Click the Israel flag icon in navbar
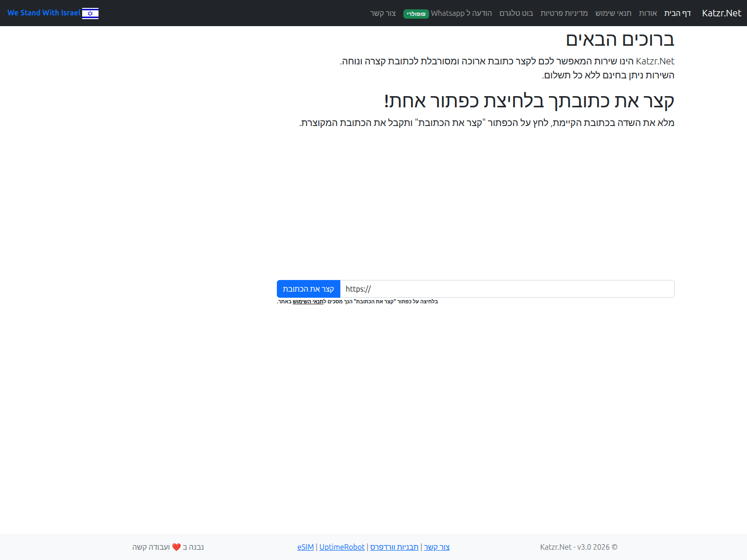The height and width of the screenshot is (560, 747). [90, 13]
